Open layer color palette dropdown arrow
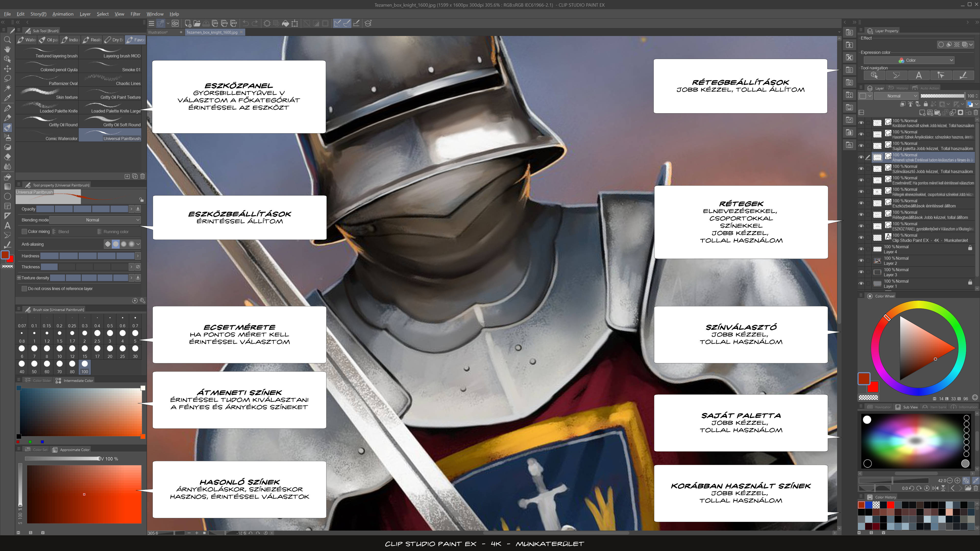This screenshot has width=980, height=551. coord(870,96)
